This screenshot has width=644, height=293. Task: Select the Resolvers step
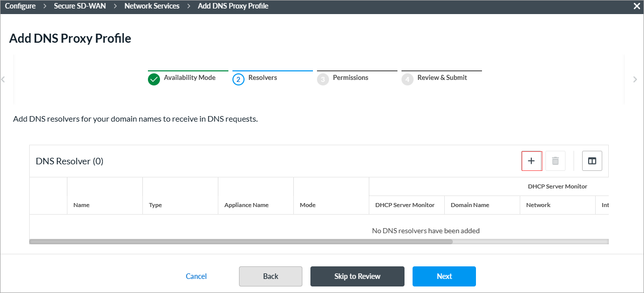coord(263,77)
